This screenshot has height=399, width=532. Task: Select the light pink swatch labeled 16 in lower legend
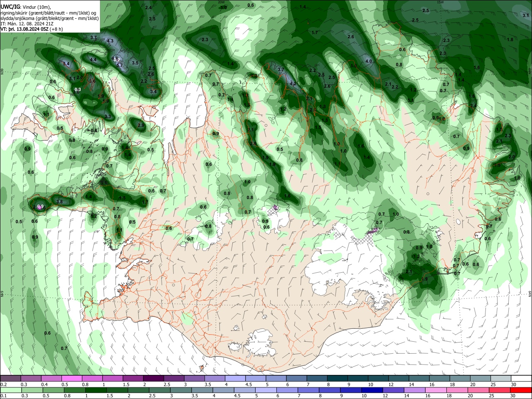[x=436, y=390]
